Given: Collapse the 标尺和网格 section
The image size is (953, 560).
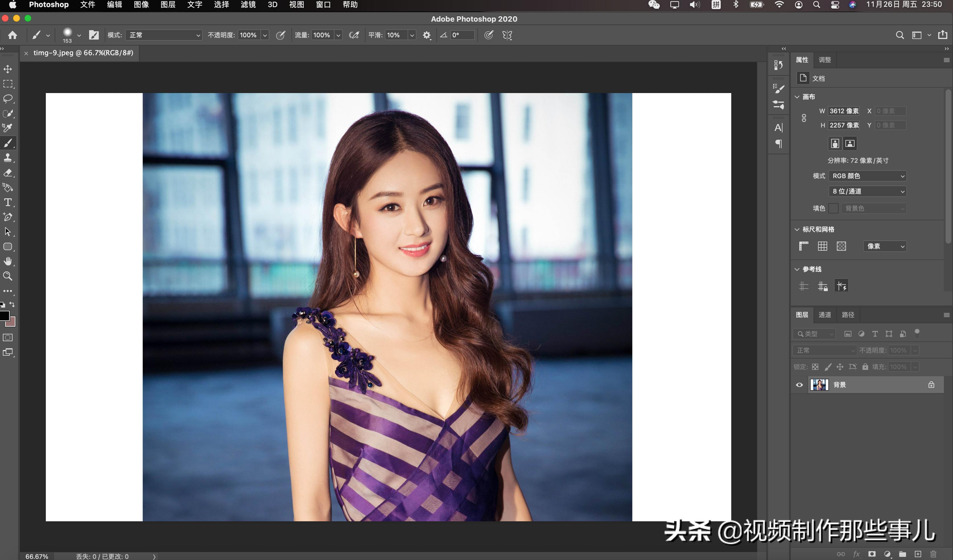Looking at the screenshot, I should click(797, 230).
